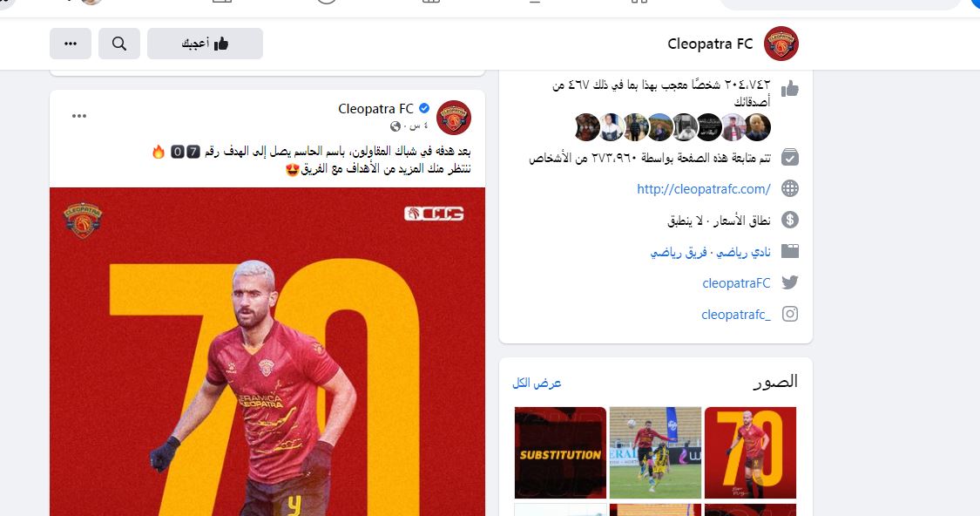Open the post's large 70 goals image

coord(267,351)
